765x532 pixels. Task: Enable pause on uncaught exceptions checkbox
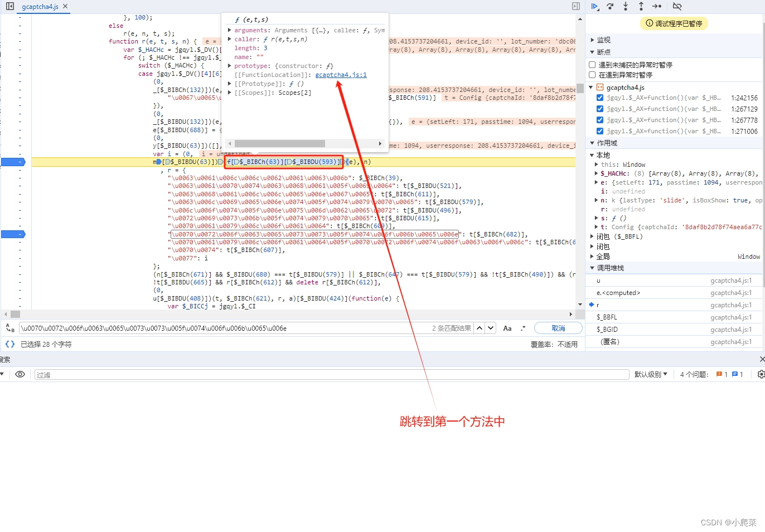592,65
